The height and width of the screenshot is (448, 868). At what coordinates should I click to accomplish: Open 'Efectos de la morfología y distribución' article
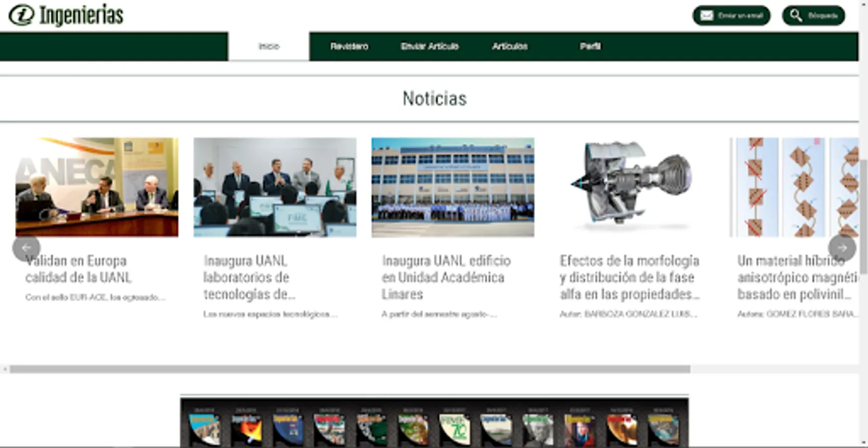(x=630, y=277)
